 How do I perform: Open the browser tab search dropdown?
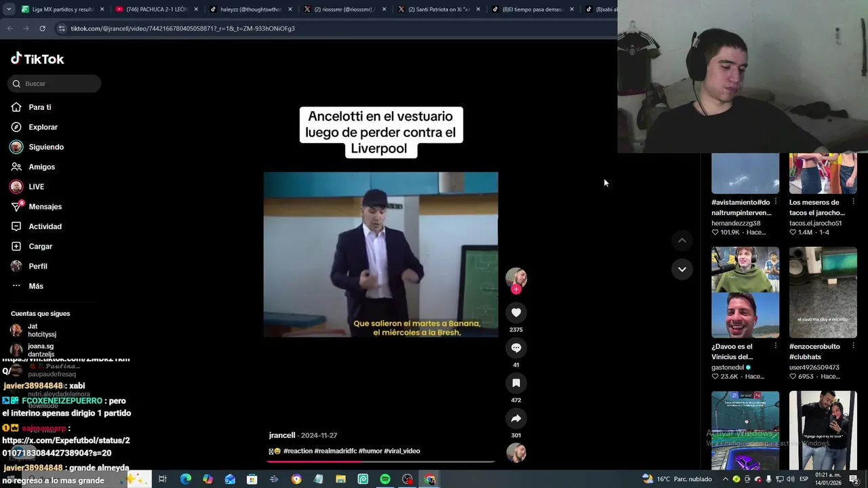point(8,9)
